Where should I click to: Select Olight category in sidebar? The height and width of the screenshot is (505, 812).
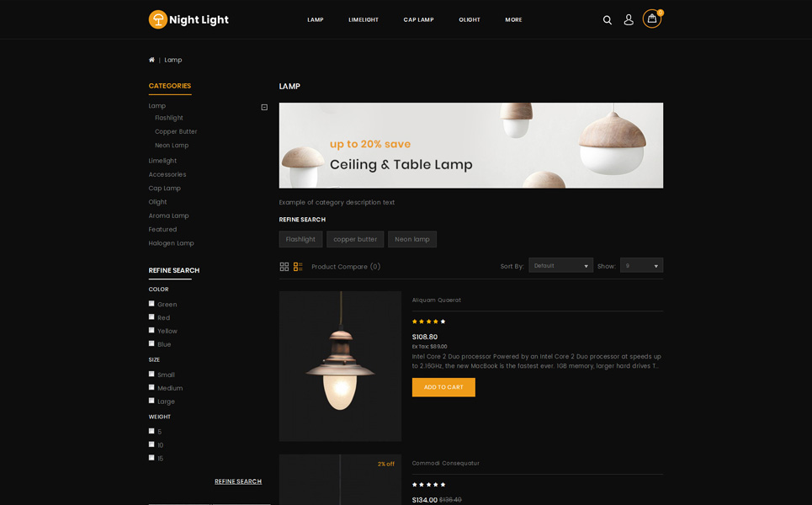pos(158,202)
